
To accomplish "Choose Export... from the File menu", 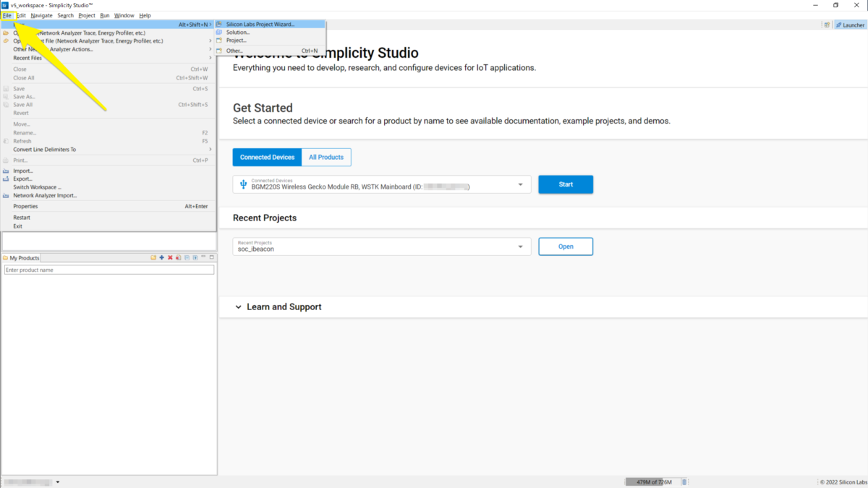I will [109, 179].
